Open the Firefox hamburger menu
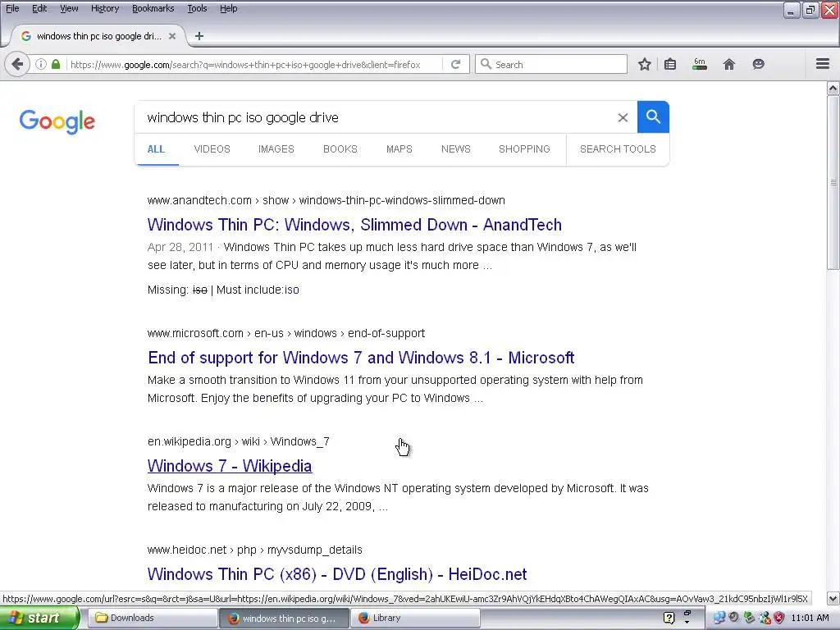Viewport: 840px width, 630px height. [823, 64]
